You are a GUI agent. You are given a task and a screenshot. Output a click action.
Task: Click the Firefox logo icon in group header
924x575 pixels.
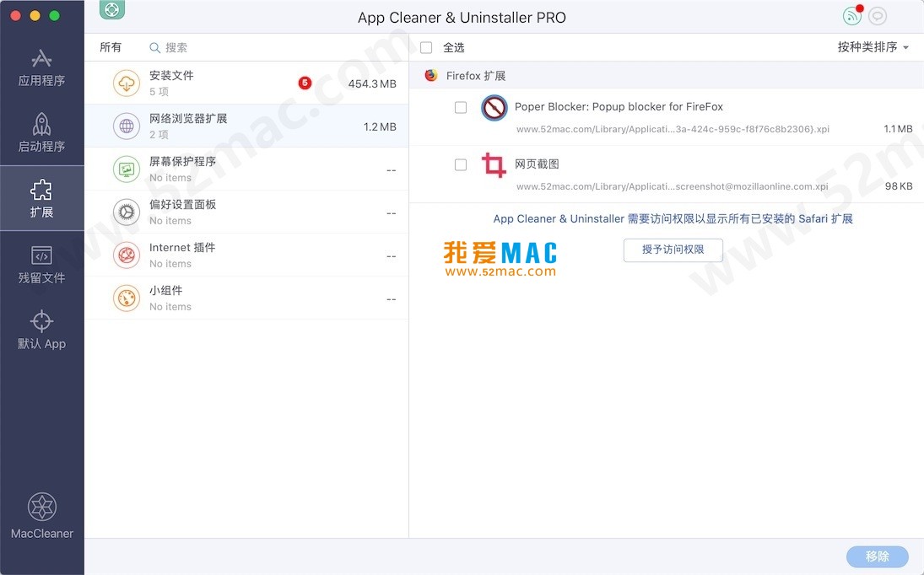point(431,75)
